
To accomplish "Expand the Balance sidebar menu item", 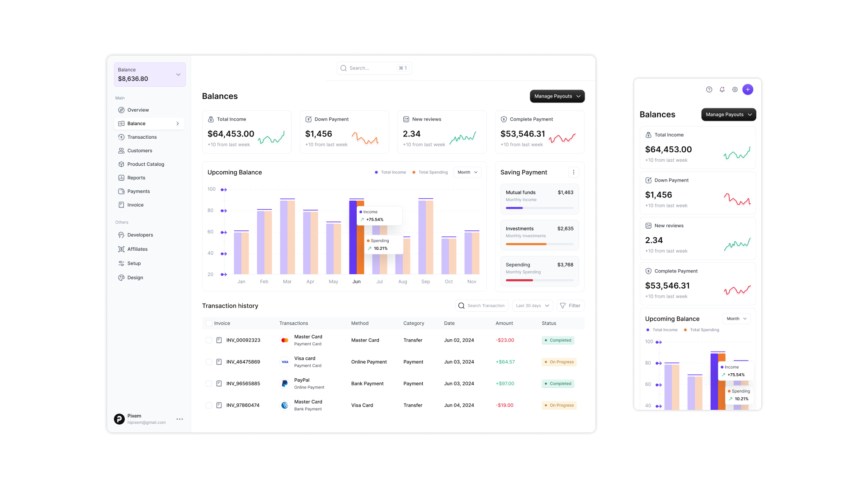I will point(178,123).
